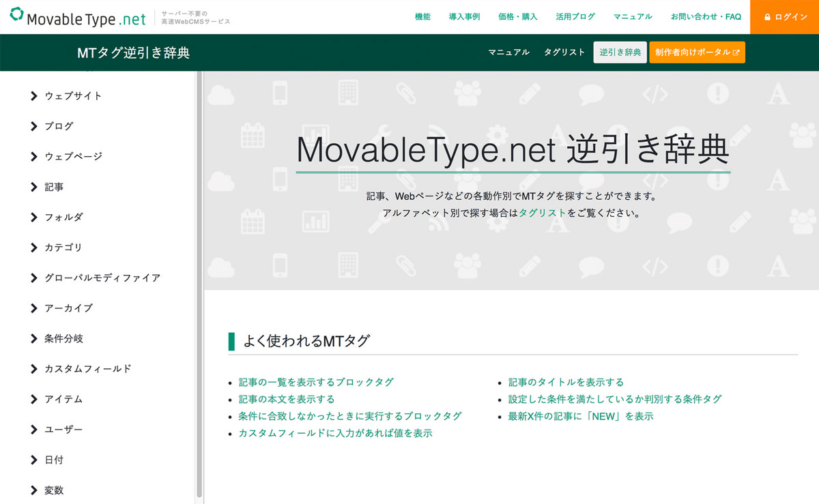Viewport: 819px width, 504px height.
Task: Expand the 日付 sidebar chevron
Action: pyautogui.click(x=34, y=460)
